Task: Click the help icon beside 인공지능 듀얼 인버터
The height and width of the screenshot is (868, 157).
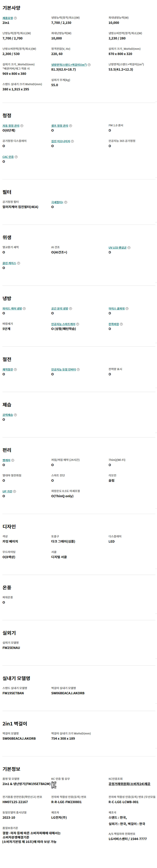Action: tap(78, 370)
